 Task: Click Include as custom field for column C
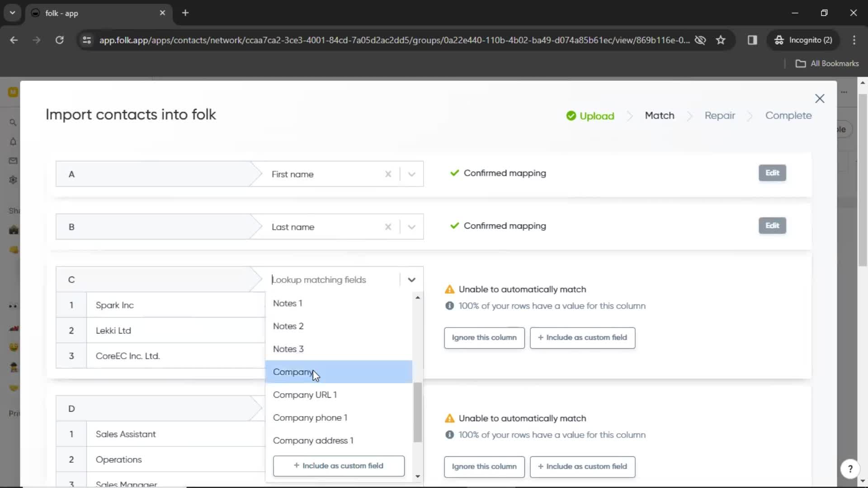[x=582, y=337]
